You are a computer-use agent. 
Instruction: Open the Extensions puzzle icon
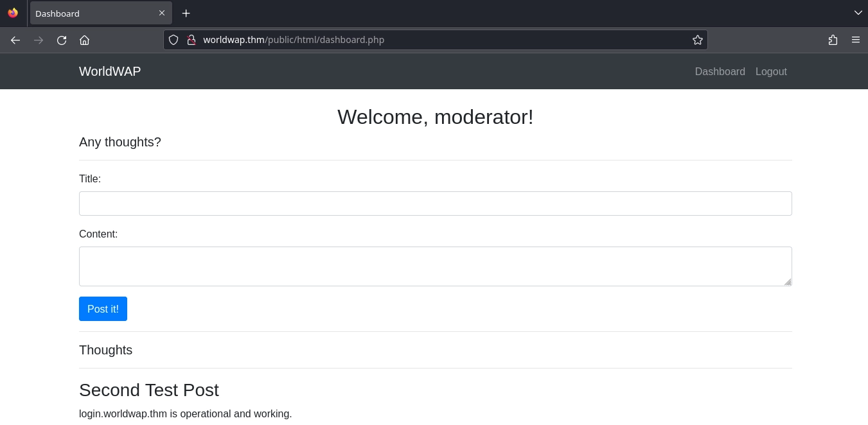[833, 40]
